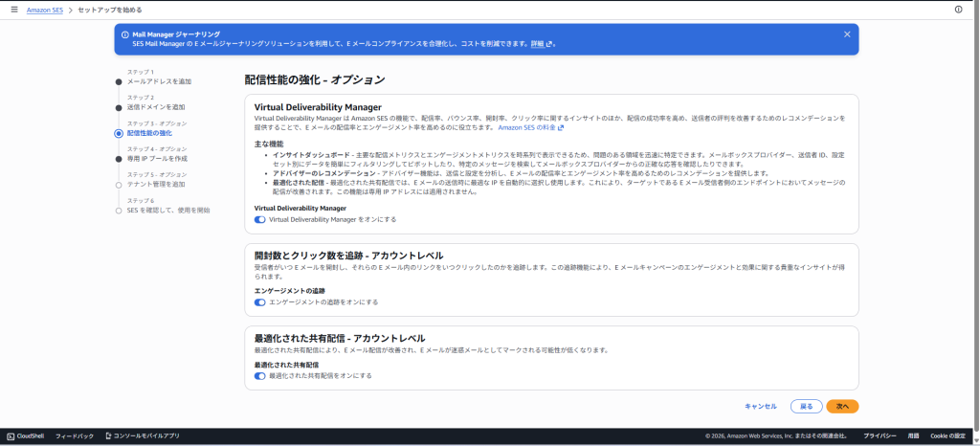Screen dimensions: 980x446
Task: Select step 4 専用 IP プールを作成
Action: (x=157, y=159)
